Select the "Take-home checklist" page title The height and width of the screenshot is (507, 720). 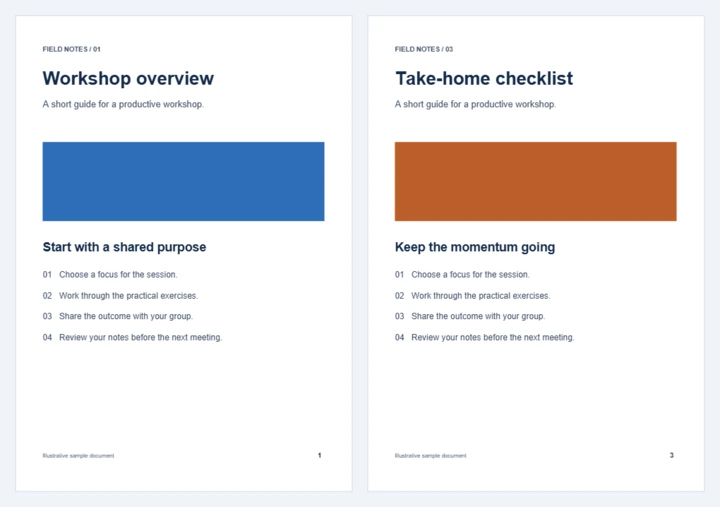[x=484, y=79]
